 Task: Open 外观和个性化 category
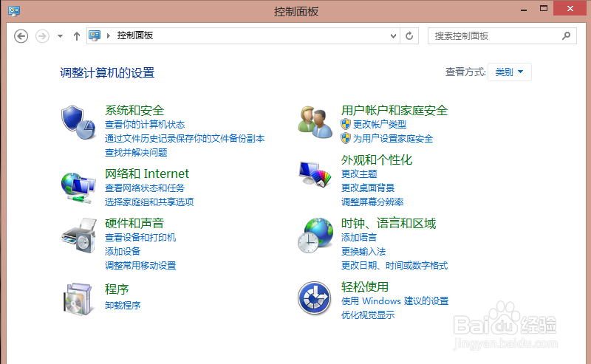point(377,159)
